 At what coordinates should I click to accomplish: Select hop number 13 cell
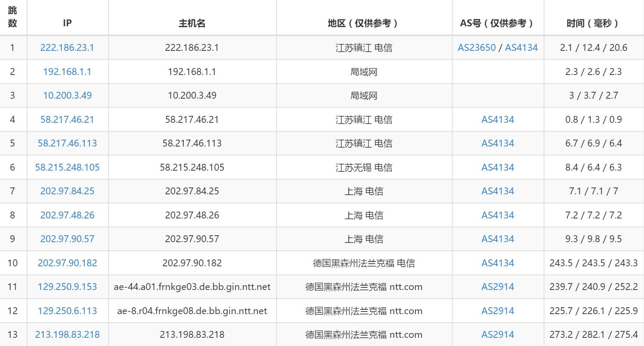[x=13, y=334]
